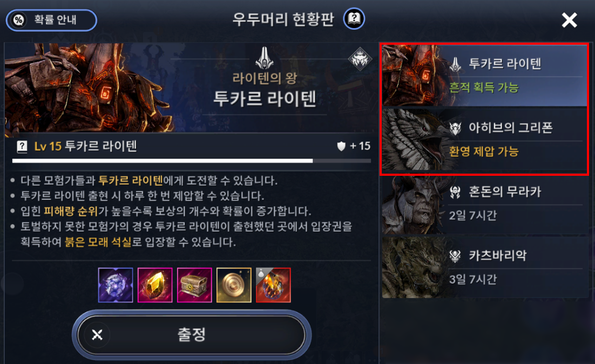Select the purple orb reward item
The width and height of the screenshot is (595, 364).
116,285
